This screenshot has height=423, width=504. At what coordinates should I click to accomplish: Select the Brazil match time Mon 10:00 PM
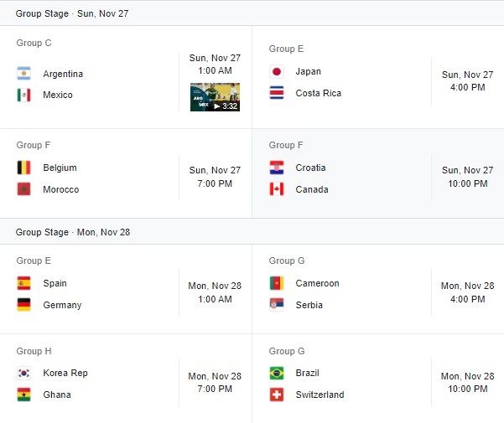pos(467,383)
